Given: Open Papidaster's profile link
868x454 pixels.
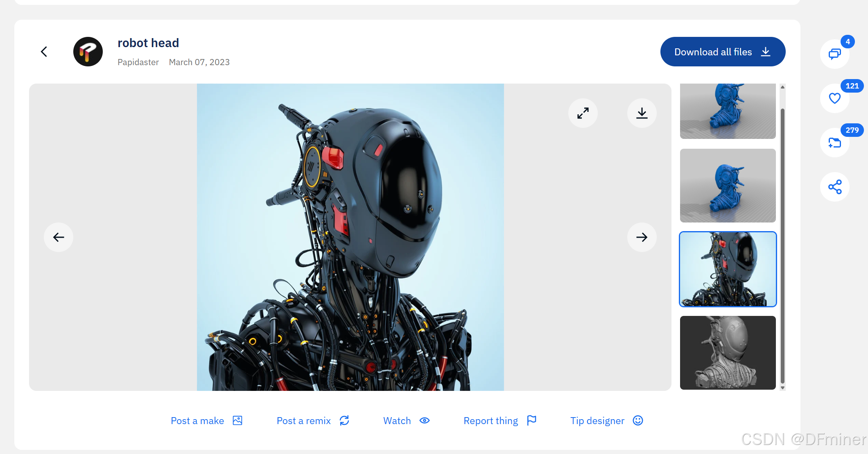Looking at the screenshot, I should click(x=138, y=62).
